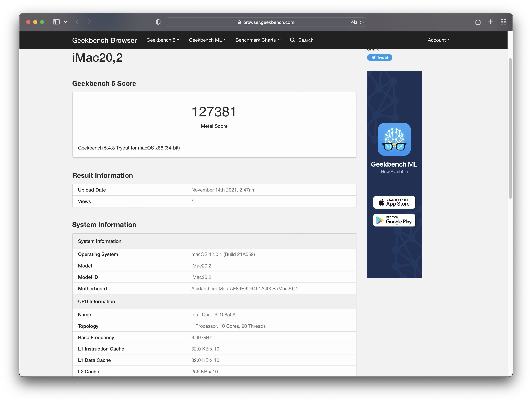Click the Safari sidebar toggle icon
This screenshot has width=532, height=402.
pyautogui.click(x=56, y=22)
